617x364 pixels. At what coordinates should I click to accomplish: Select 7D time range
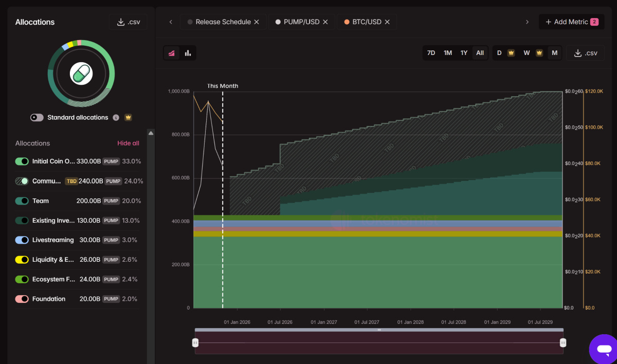(x=431, y=53)
